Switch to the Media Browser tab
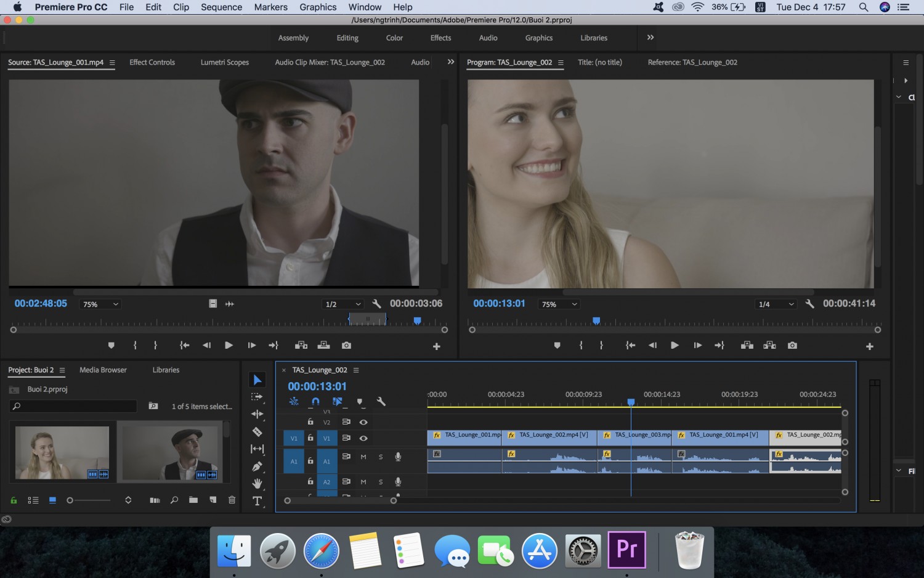 (103, 370)
